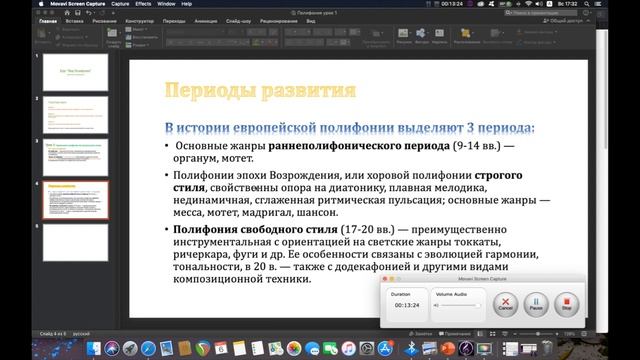Image resolution: width=640 pixels, height=360 pixels.
Task: Switch to slide sorter grid view
Action: pos(493,334)
